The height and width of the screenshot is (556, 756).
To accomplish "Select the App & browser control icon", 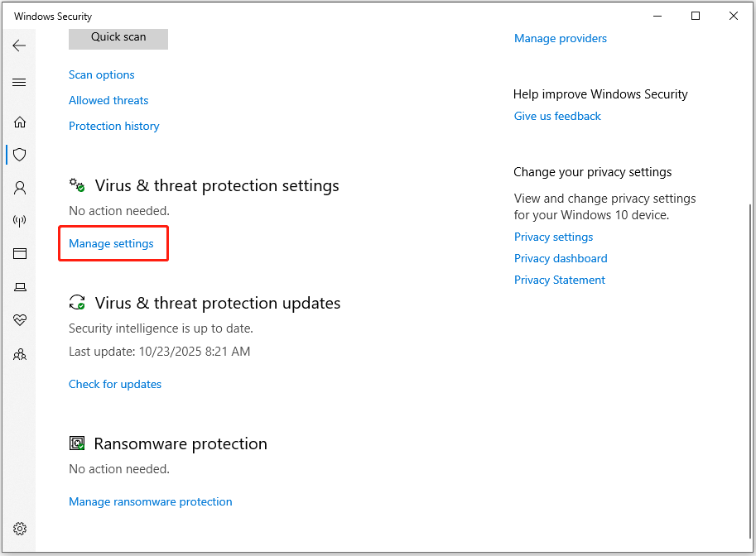I will click(19, 253).
